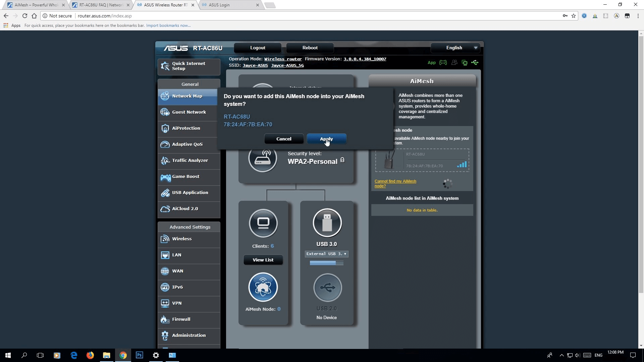Click Jayce-ASUS_5G SSID link
The image size is (644, 362).
click(x=287, y=65)
